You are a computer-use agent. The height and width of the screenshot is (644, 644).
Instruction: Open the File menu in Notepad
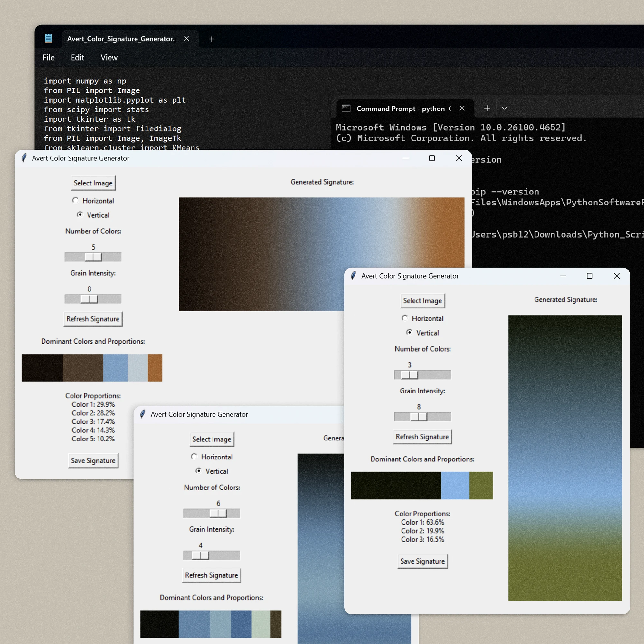(48, 57)
